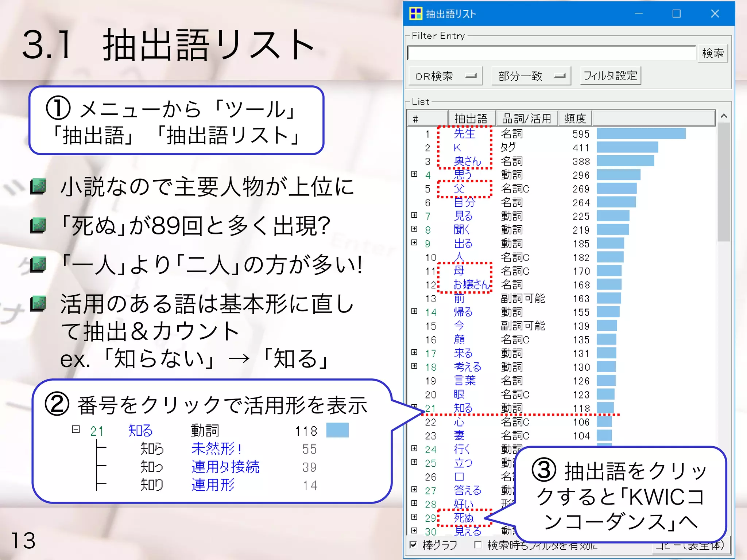
Task: Expand row 24 行く conjugations
Action: coord(414,448)
